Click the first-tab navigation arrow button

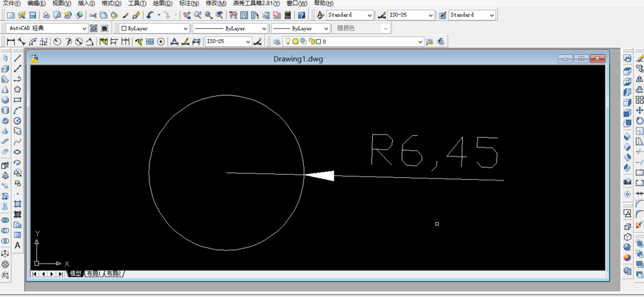35,274
